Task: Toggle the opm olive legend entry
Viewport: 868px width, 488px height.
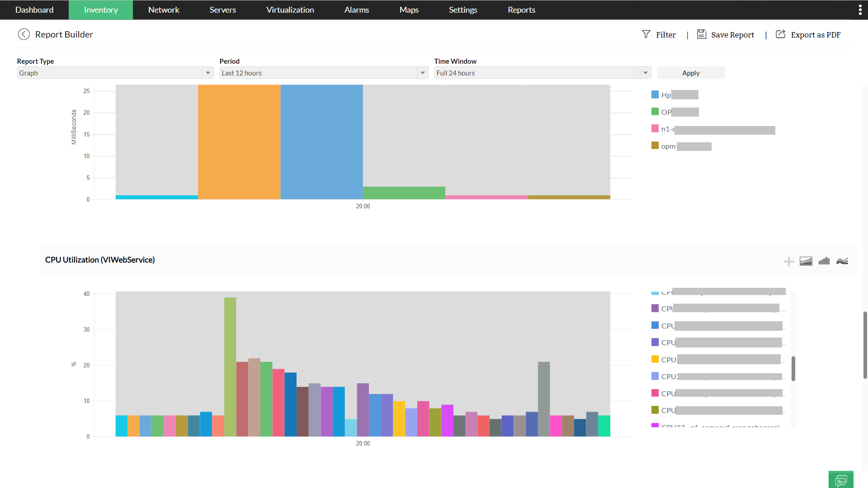Action: (x=668, y=146)
